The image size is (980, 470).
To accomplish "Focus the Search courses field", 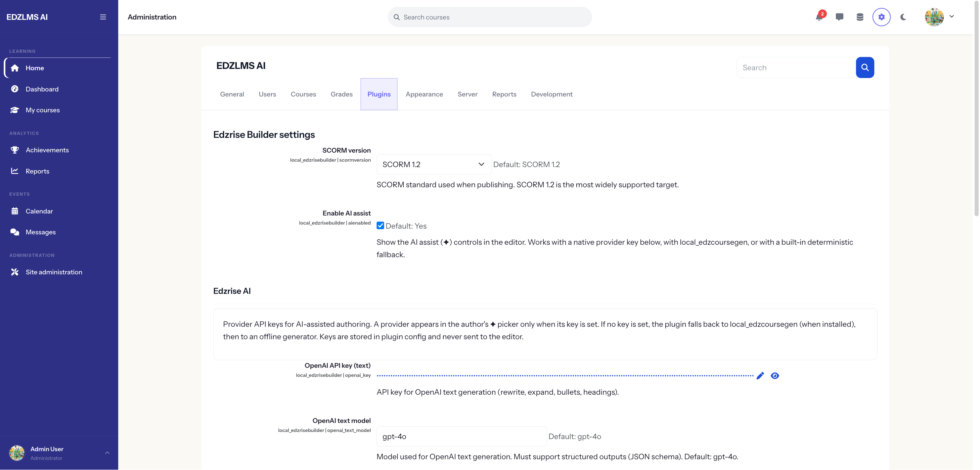I will pyautogui.click(x=490, y=17).
